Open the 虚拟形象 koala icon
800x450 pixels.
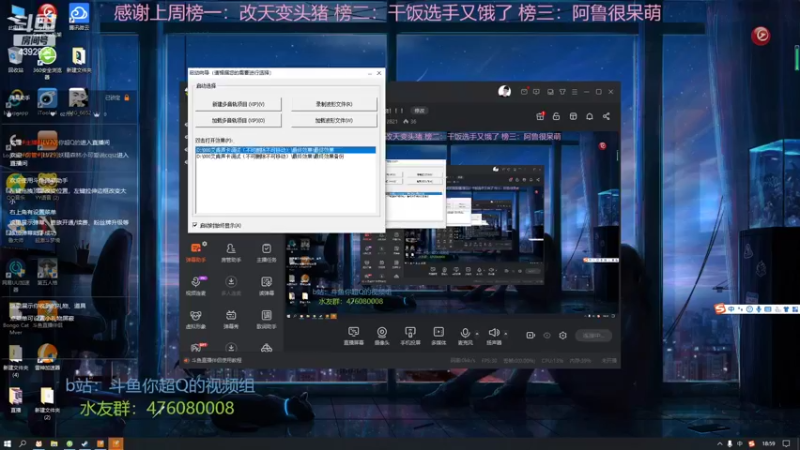[195, 319]
